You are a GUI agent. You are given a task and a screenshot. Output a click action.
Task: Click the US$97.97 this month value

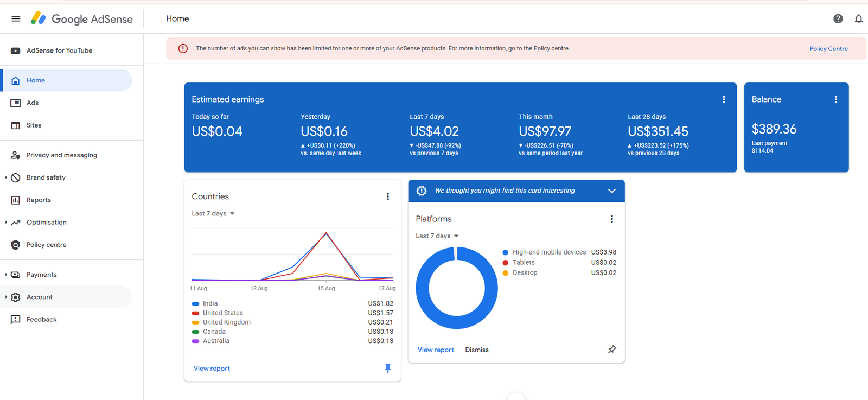coord(545,131)
